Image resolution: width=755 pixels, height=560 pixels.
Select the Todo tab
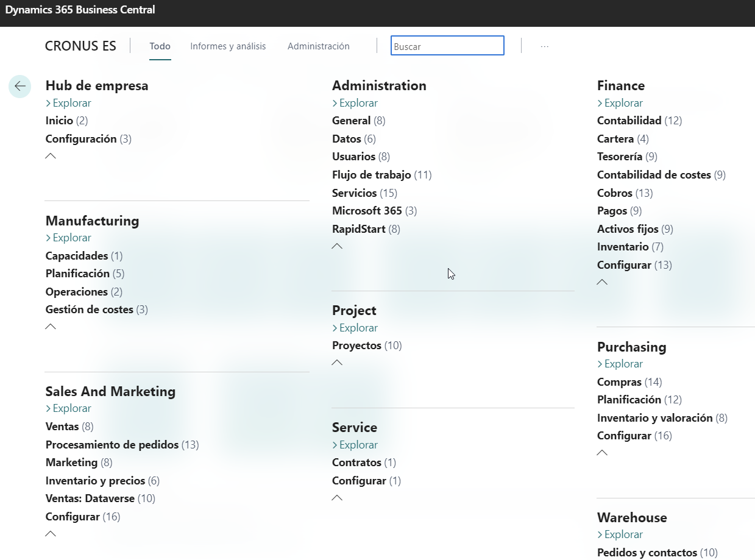pyautogui.click(x=160, y=46)
